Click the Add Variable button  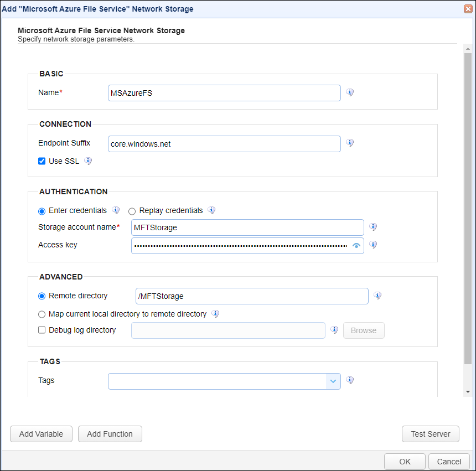pos(42,434)
